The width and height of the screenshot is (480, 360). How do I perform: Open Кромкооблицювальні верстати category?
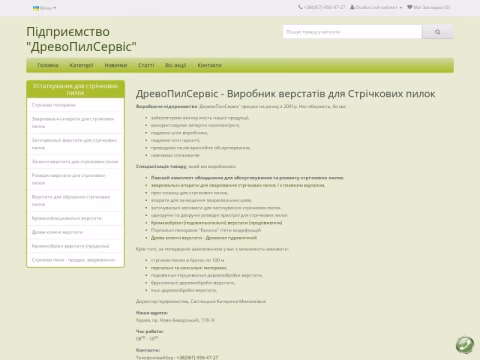[x=75, y=218]
